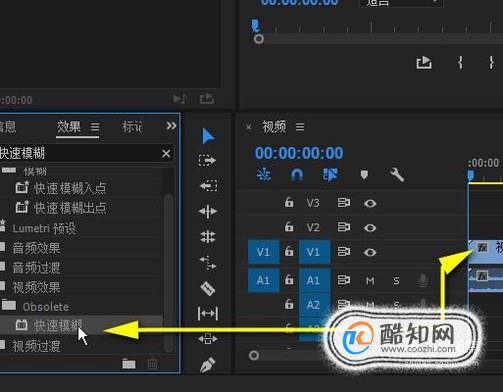Toggle A2 track lock
This screenshot has height=392, width=503.
tap(289, 304)
